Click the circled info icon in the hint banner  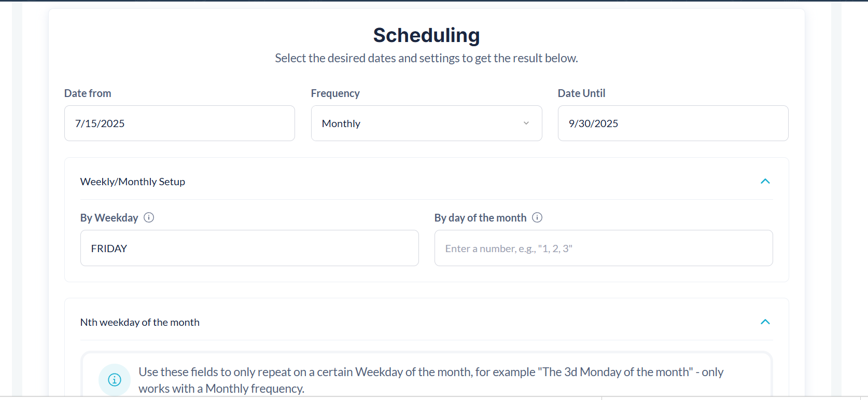[x=115, y=380]
